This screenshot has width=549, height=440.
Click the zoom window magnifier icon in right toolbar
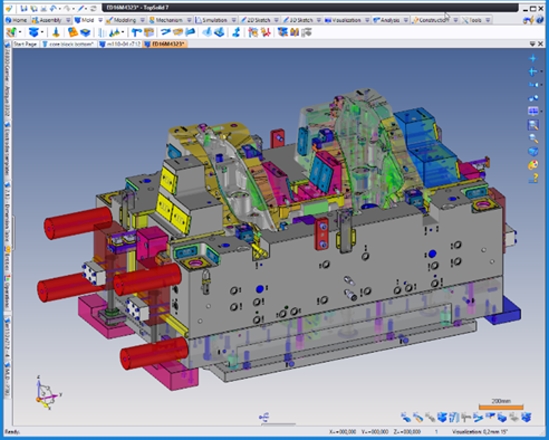(533, 125)
